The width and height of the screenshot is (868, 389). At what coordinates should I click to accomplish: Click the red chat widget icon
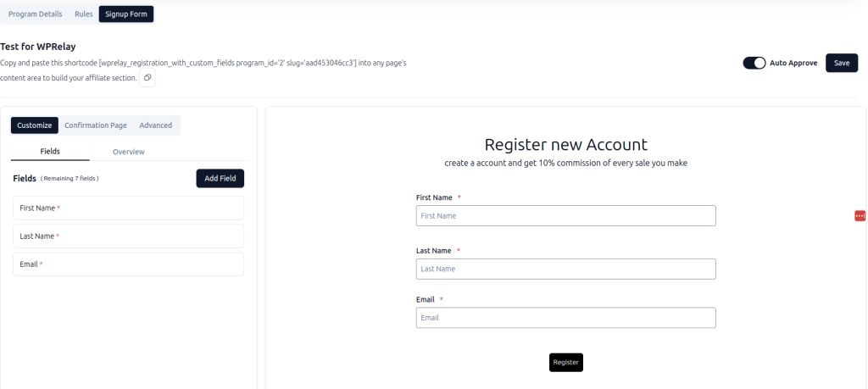click(x=860, y=216)
